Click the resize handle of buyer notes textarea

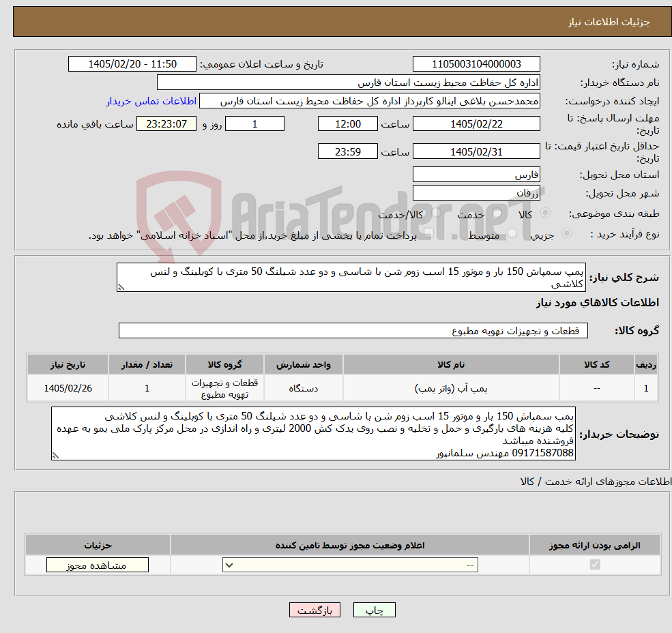point(55,456)
